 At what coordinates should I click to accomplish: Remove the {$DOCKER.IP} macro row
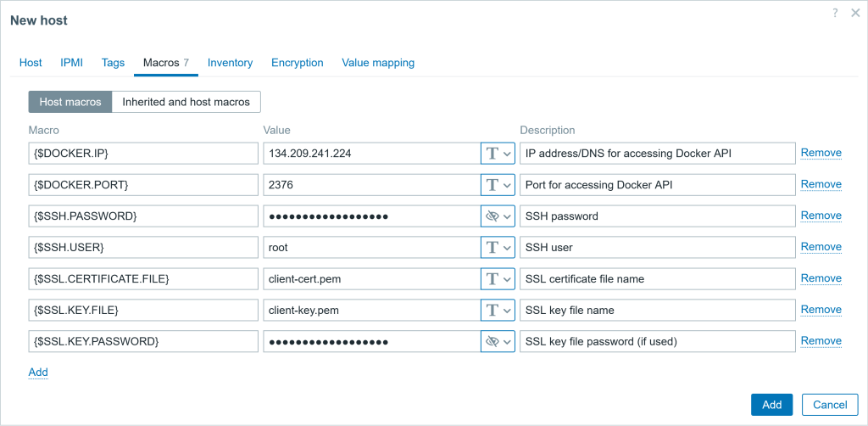click(x=821, y=153)
